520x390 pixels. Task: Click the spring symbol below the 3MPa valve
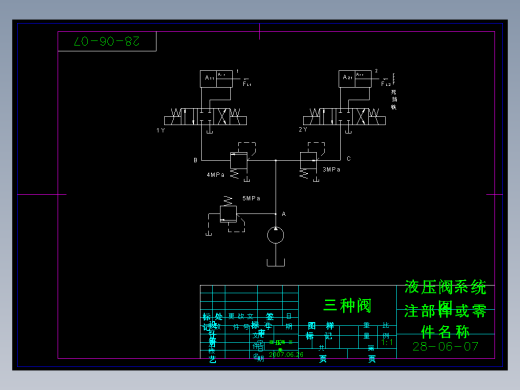coord(304,174)
